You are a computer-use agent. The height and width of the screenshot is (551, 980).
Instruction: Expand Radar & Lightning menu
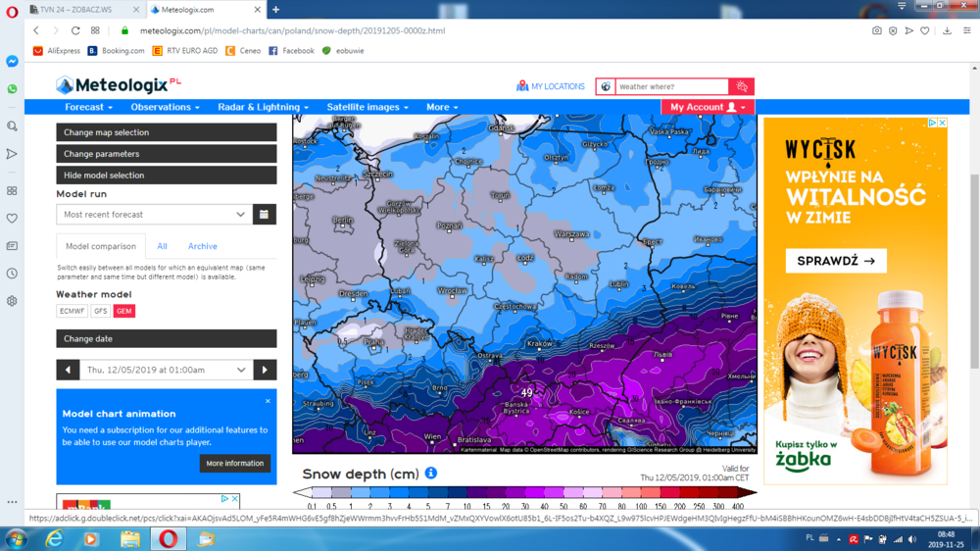[x=263, y=107]
